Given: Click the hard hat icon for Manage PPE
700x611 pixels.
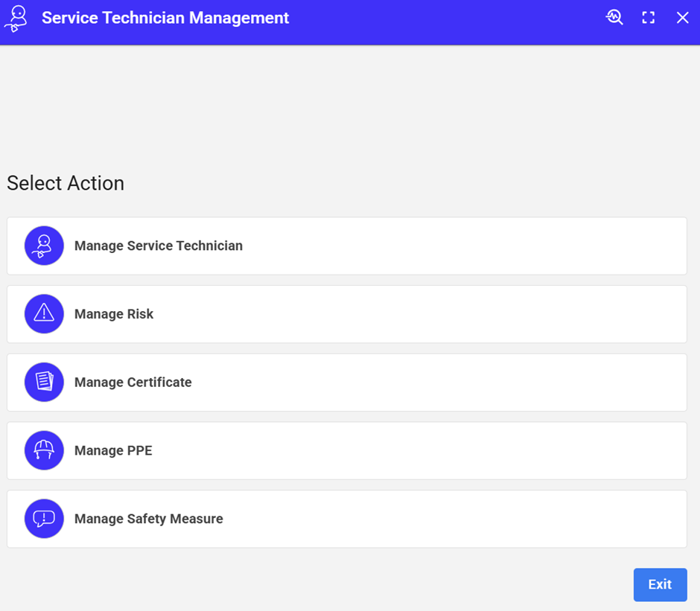Looking at the screenshot, I should pyautogui.click(x=44, y=450).
